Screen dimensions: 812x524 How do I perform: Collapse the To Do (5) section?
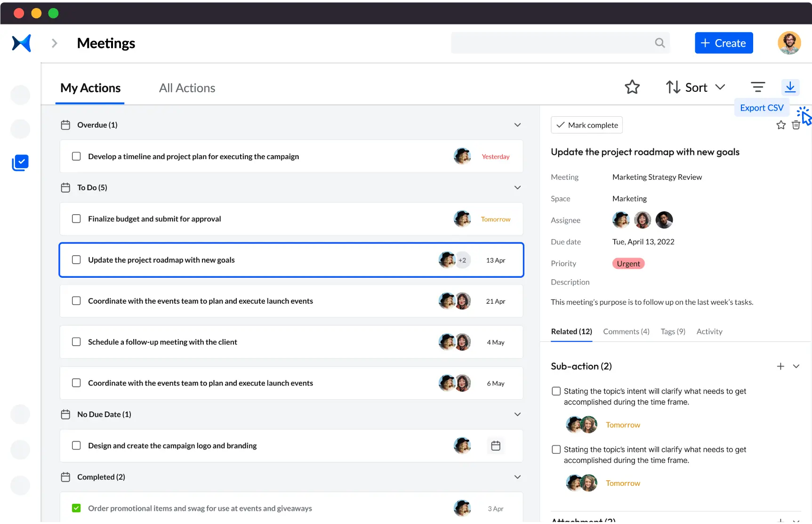pos(517,187)
